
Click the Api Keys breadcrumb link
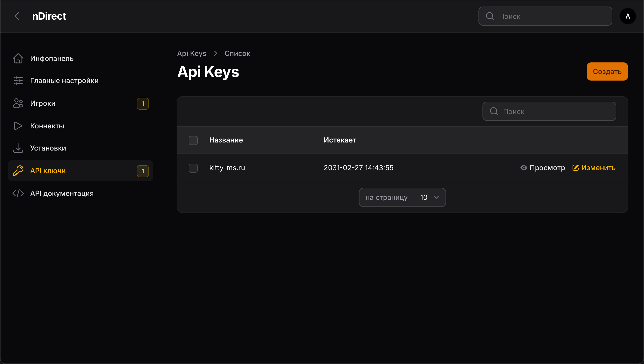[x=192, y=53]
